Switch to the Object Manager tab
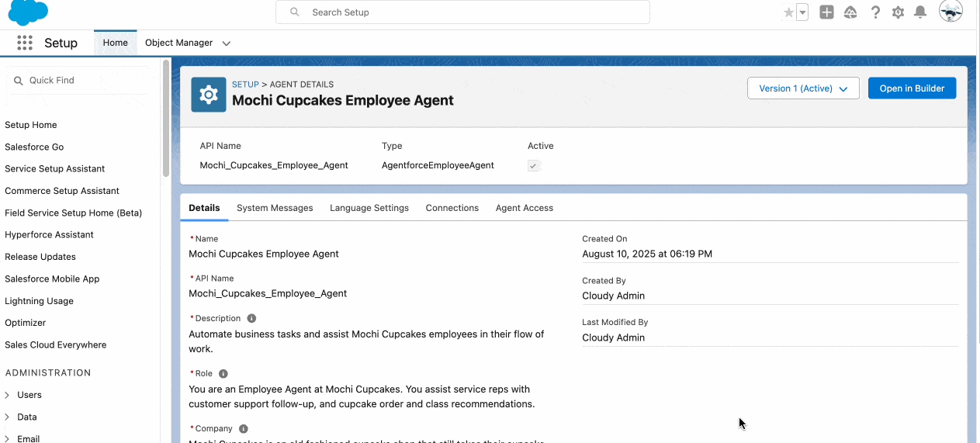This screenshot has width=980, height=443. 179,43
